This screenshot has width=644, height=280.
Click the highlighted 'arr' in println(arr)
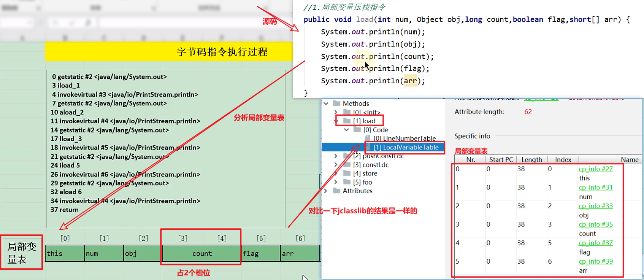coord(410,81)
